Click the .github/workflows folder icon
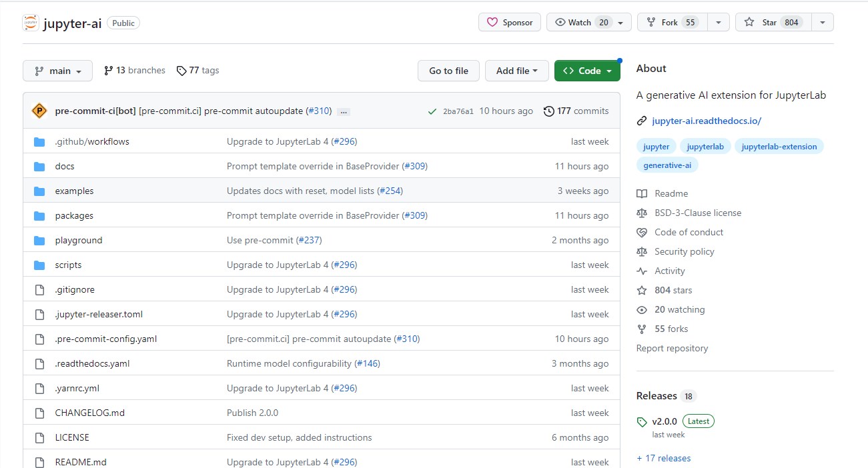868x468 pixels. coord(39,141)
